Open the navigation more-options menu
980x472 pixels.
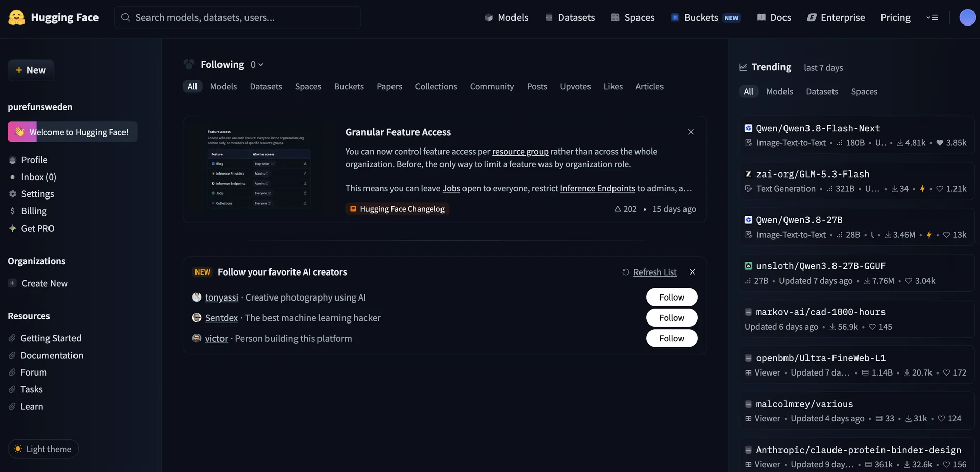(932, 17)
